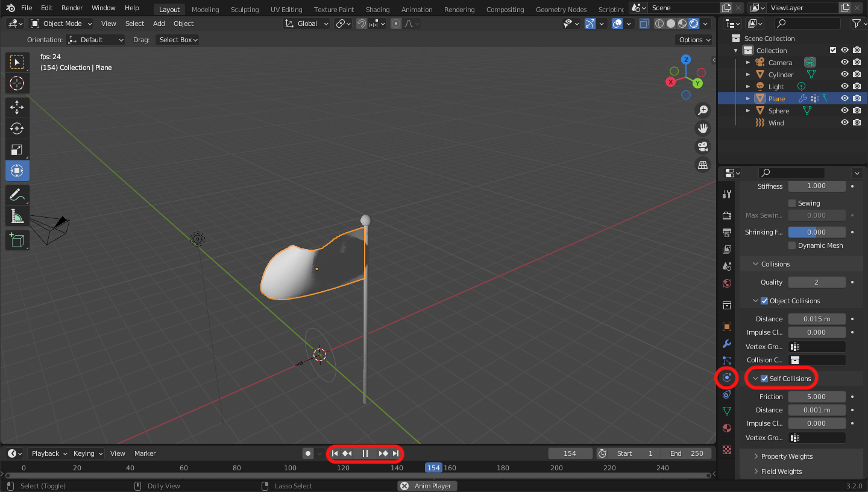This screenshot has height=492, width=868.
Task: Toggle the camera view icon
Action: click(702, 147)
